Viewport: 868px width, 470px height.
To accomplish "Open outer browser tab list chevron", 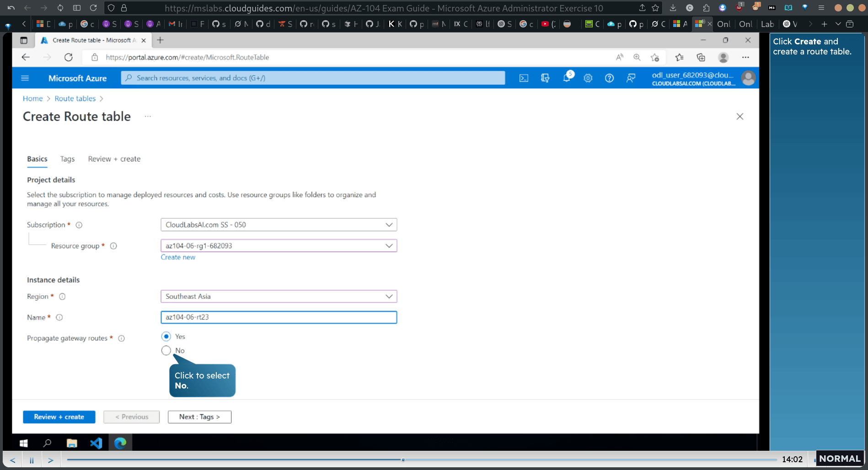I will tap(838, 24).
